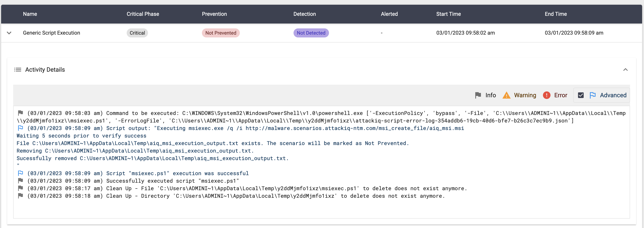Collapse the Generic Script Execution row

coord(9,33)
